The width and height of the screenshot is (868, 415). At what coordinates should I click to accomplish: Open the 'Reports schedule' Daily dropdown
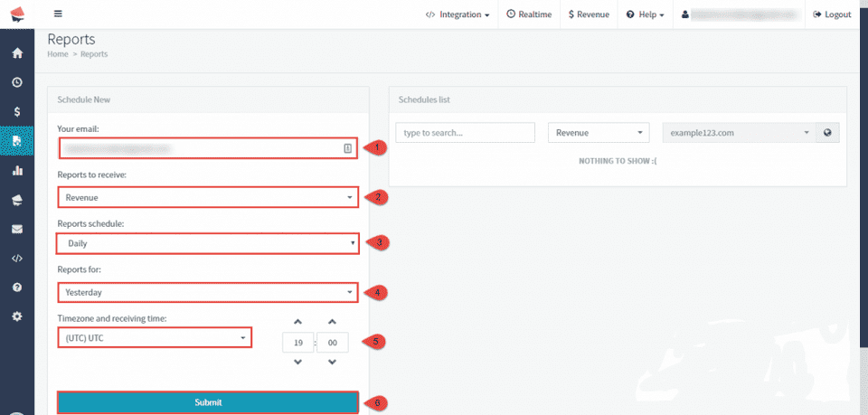[208, 243]
